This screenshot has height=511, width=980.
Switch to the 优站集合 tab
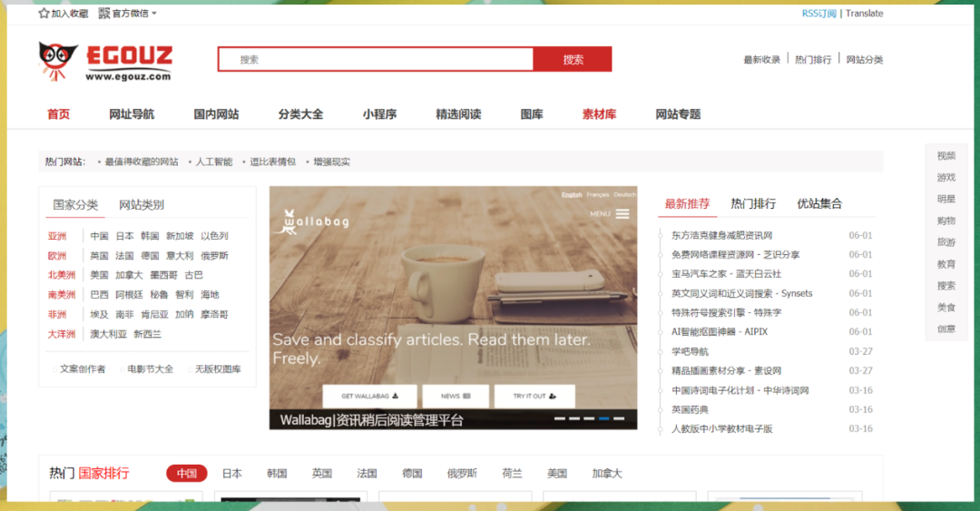(819, 204)
